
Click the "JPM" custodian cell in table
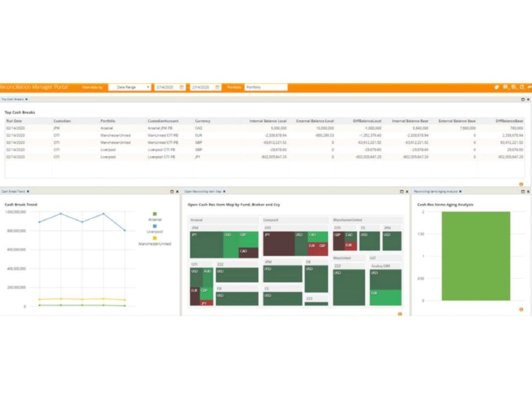click(x=56, y=128)
